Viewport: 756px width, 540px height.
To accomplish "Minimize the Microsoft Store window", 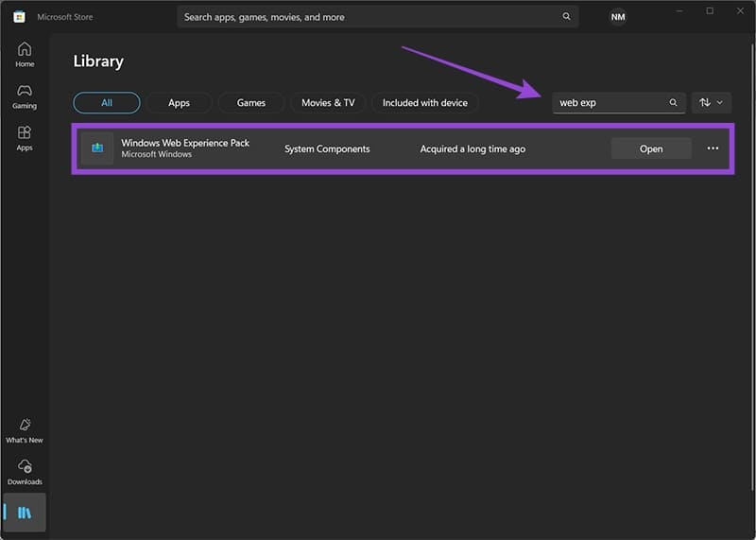I will pos(679,10).
